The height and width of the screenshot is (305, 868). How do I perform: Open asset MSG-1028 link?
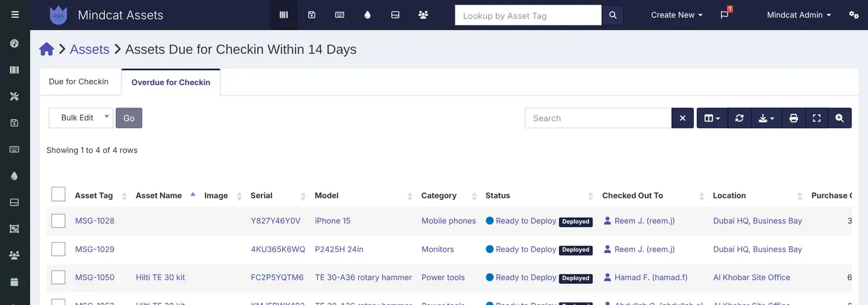(x=94, y=221)
